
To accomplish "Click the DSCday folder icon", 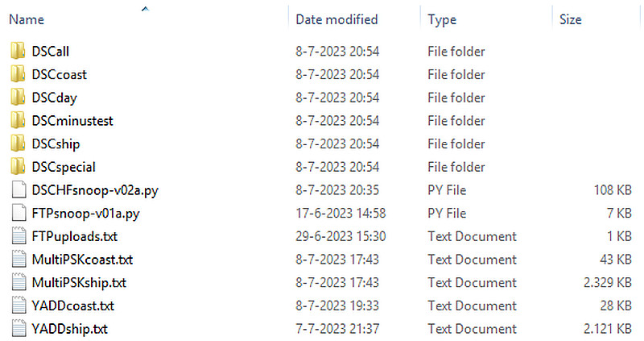I will [x=19, y=98].
